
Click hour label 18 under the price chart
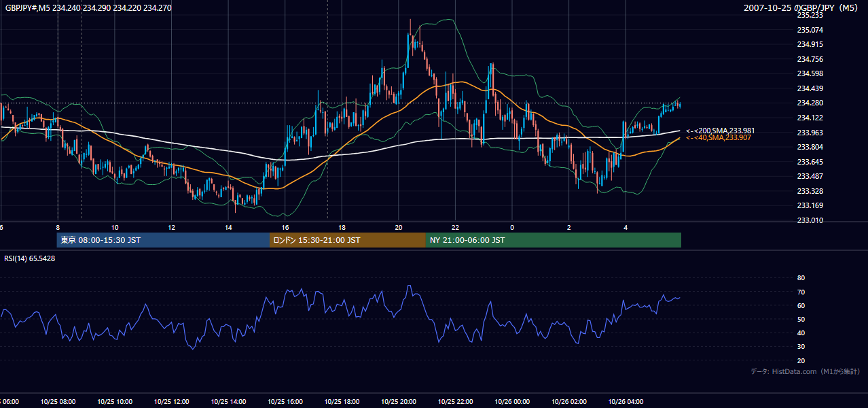coord(342,227)
